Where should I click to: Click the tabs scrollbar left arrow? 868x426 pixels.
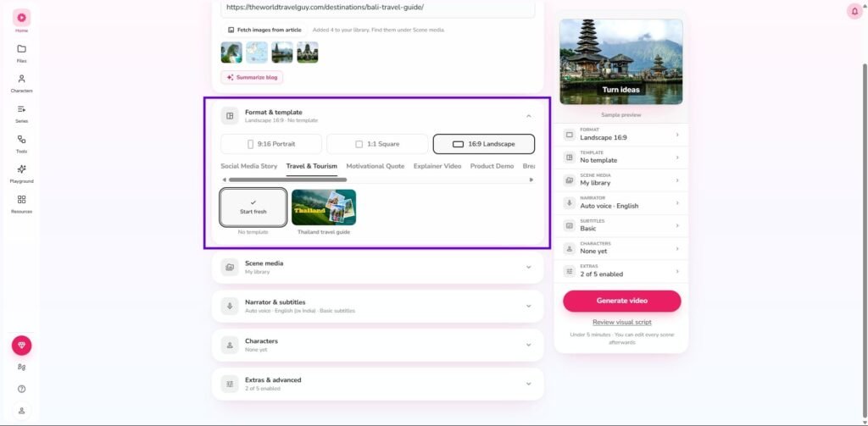pos(224,180)
